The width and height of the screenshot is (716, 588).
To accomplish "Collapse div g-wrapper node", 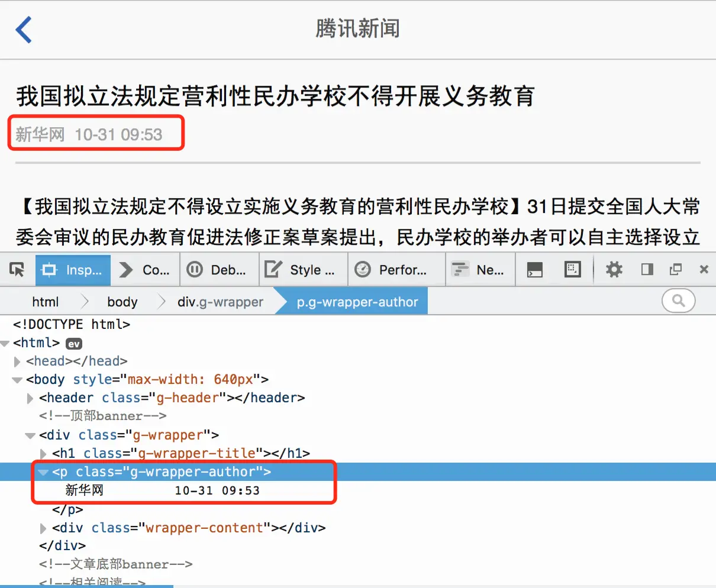I will (x=31, y=435).
